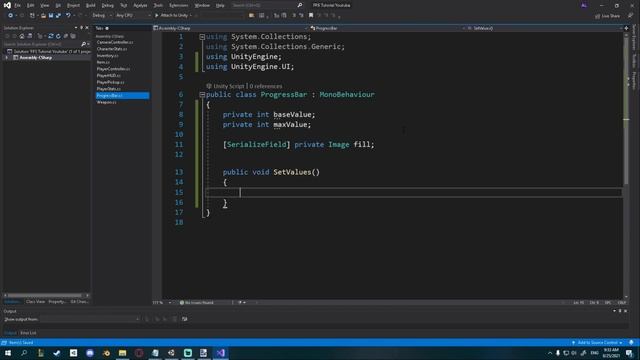
Task: Open CharacterStats.cs in the Tabs list
Action: pyautogui.click(x=112, y=49)
